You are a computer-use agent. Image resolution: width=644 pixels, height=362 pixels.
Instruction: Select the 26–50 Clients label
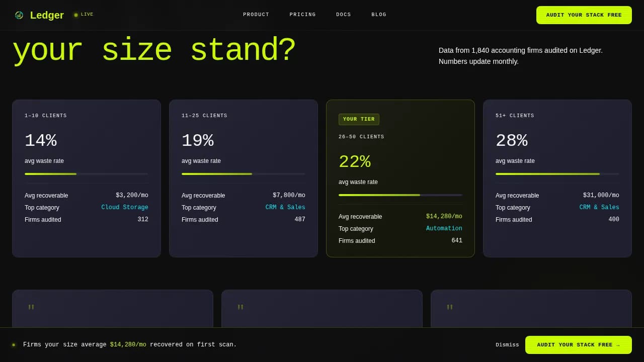coord(361,137)
